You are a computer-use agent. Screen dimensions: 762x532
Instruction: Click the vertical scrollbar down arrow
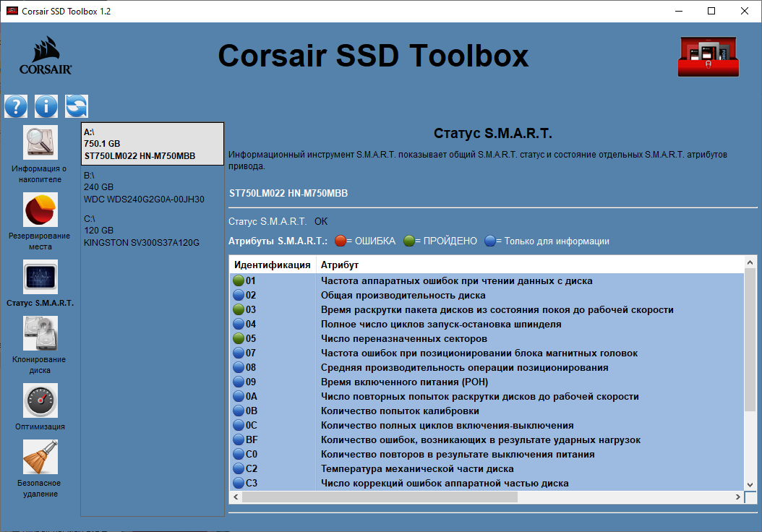pyautogui.click(x=750, y=485)
